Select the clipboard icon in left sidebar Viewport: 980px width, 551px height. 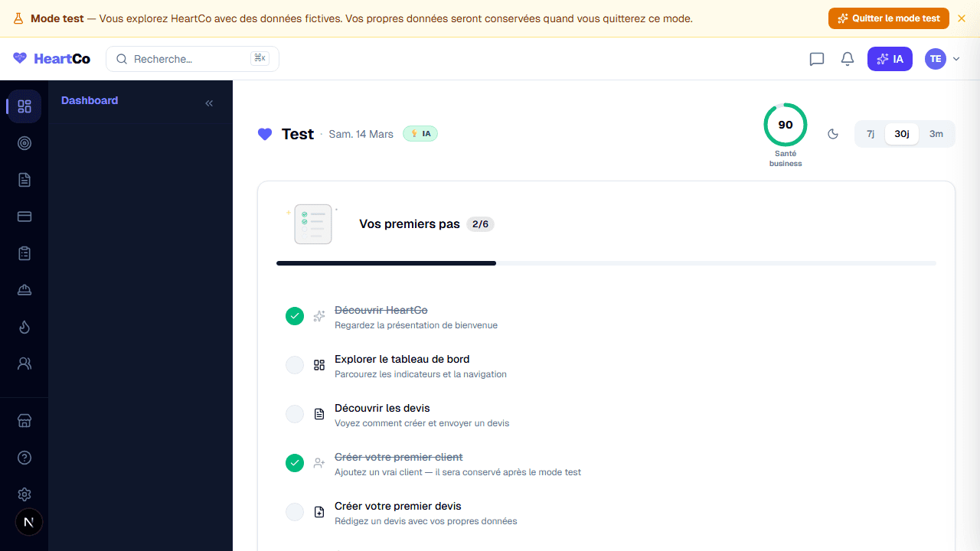(x=24, y=253)
